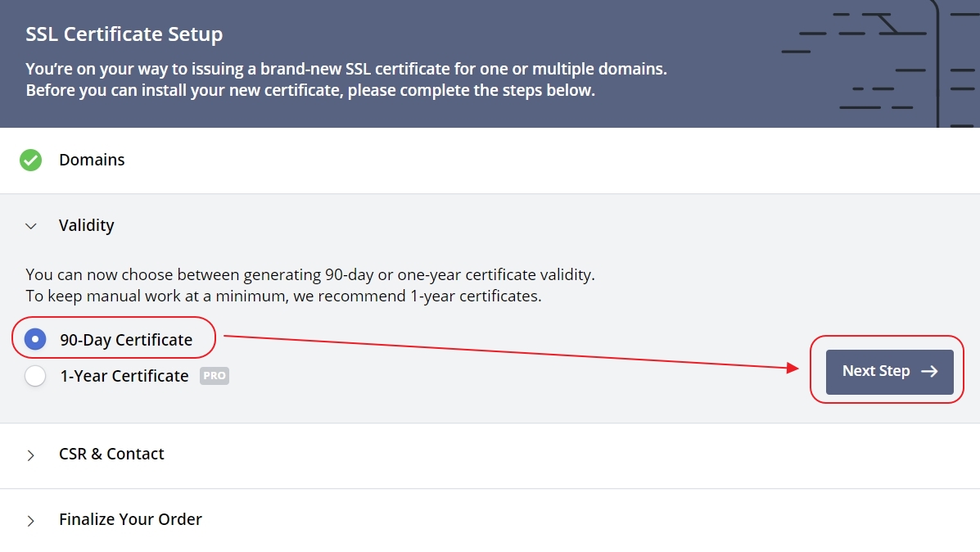Click the 90-Day Certificate label
The width and height of the screenshot is (980, 552).
point(126,339)
